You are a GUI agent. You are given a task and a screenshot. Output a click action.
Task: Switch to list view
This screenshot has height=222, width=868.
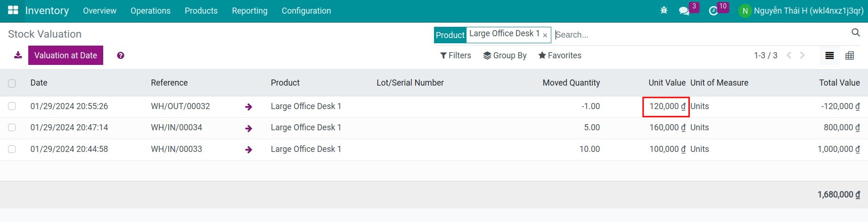click(829, 55)
